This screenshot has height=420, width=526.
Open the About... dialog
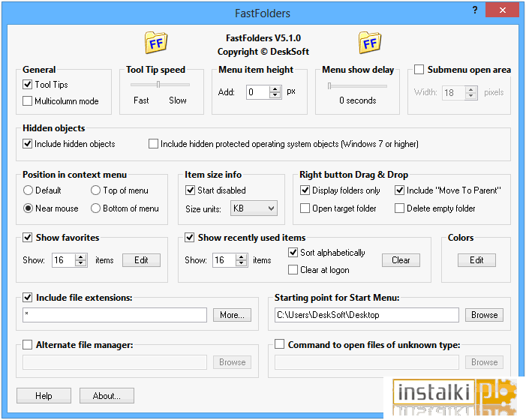(x=107, y=396)
